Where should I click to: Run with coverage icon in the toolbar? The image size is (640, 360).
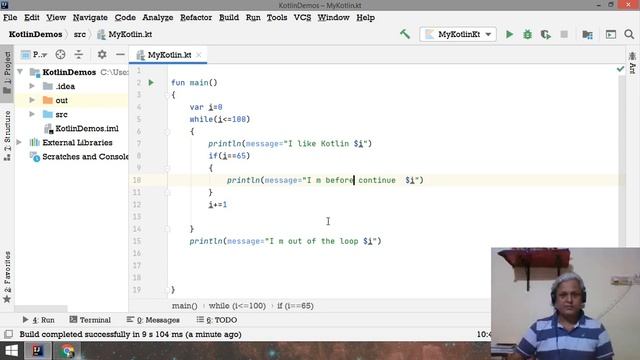[546, 34]
